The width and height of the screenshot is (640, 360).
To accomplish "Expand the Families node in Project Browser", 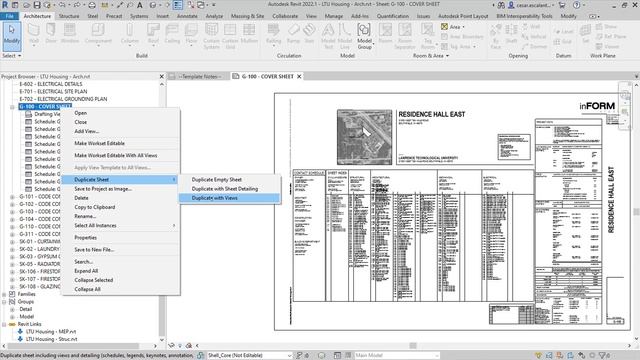I will pos(4,294).
